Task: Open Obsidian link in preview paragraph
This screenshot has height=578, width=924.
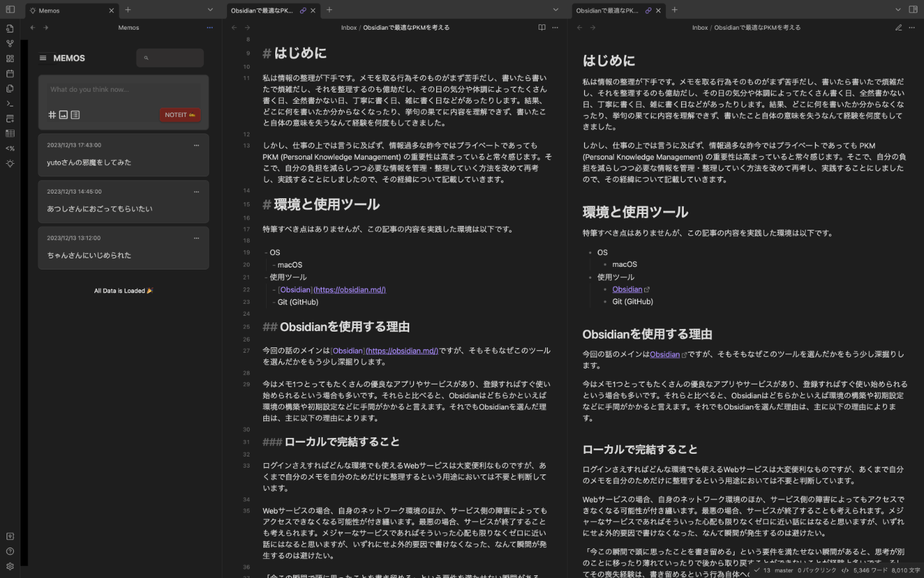Action: coord(665,355)
